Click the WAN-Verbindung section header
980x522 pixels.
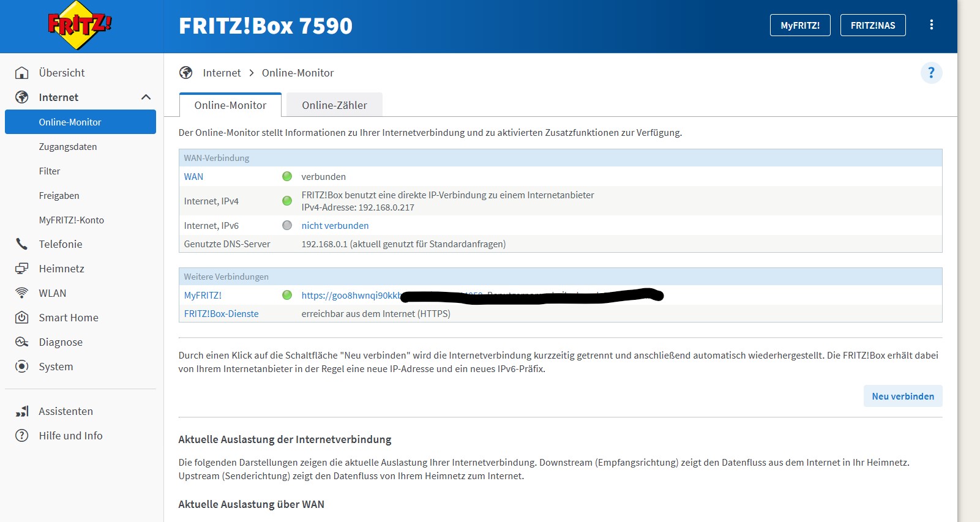pos(560,158)
